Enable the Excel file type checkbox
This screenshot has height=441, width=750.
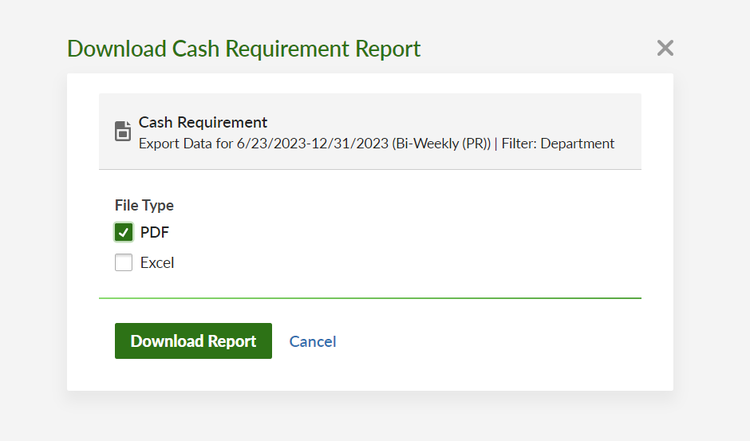[123, 262]
